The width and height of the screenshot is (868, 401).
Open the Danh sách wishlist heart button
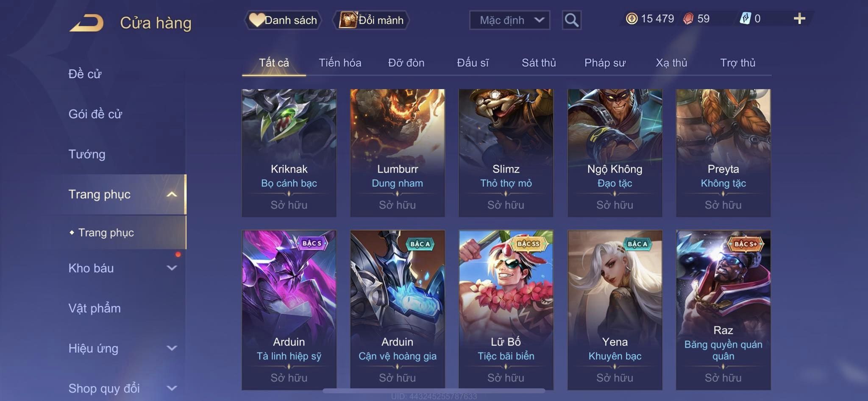283,20
